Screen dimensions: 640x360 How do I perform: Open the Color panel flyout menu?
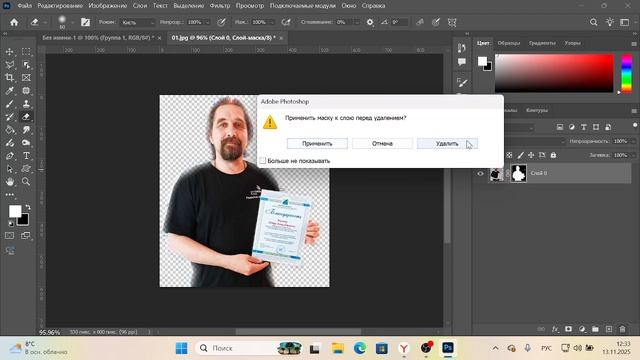(634, 44)
